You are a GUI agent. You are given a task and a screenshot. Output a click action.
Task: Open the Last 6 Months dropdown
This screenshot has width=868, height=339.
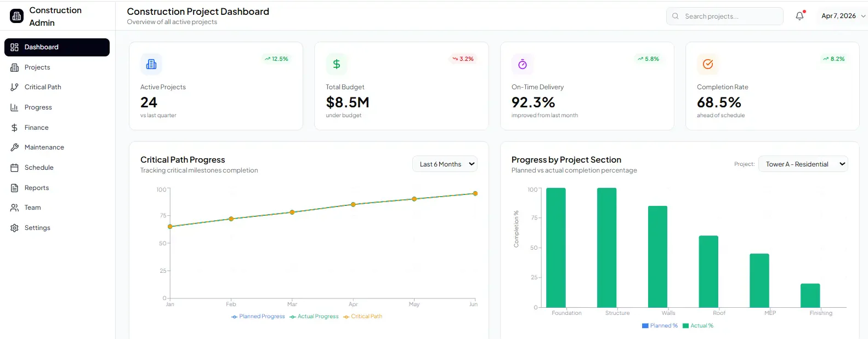point(445,164)
